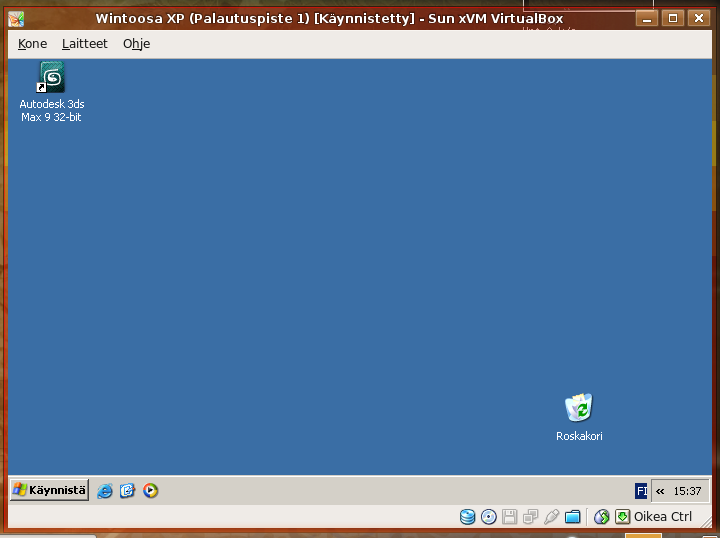Click the Käynnistä start button
720x538 pixels.
50,490
